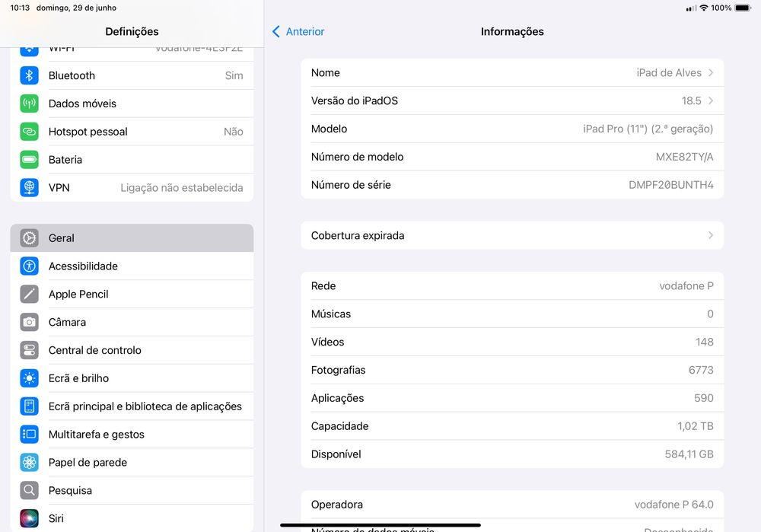Tap the Aplicações count 590
The image size is (761, 532).
(704, 398)
